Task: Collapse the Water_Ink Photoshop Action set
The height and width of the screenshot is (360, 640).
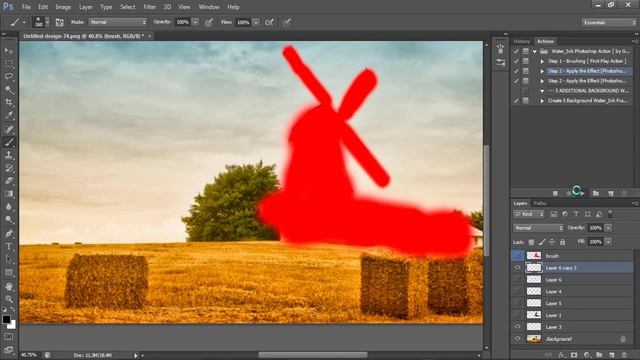Action: pos(534,51)
